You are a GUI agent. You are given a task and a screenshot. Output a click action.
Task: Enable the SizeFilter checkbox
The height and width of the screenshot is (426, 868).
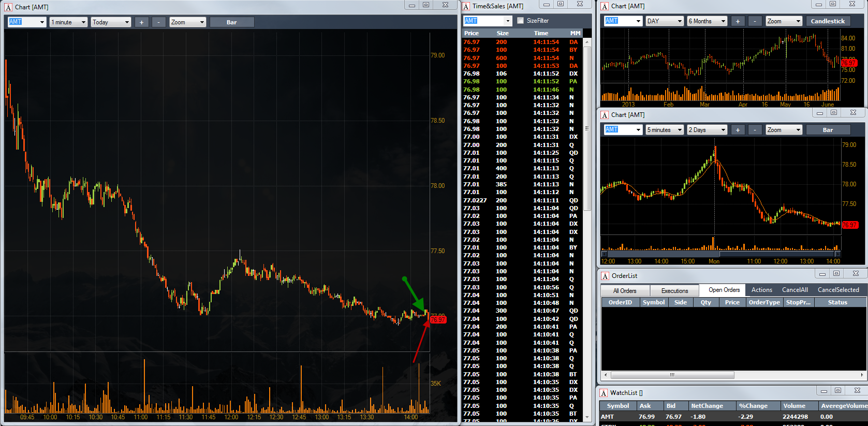tap(520, 21)
